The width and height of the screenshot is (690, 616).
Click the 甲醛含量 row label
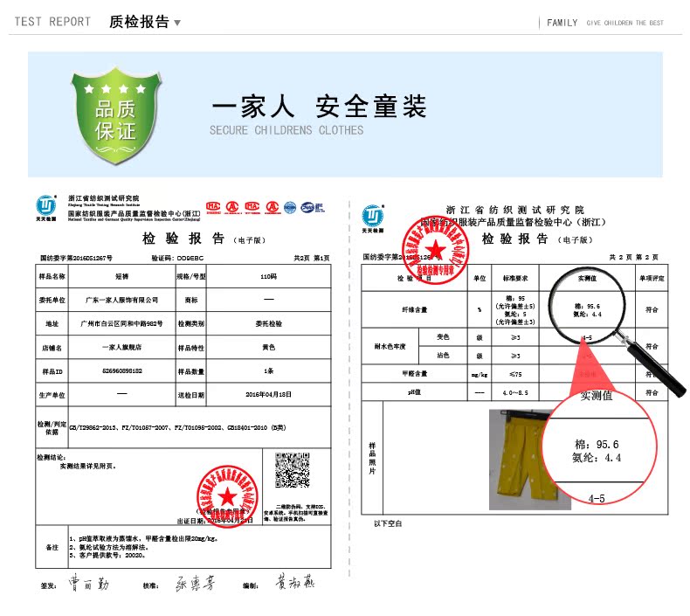click(415, 374)
